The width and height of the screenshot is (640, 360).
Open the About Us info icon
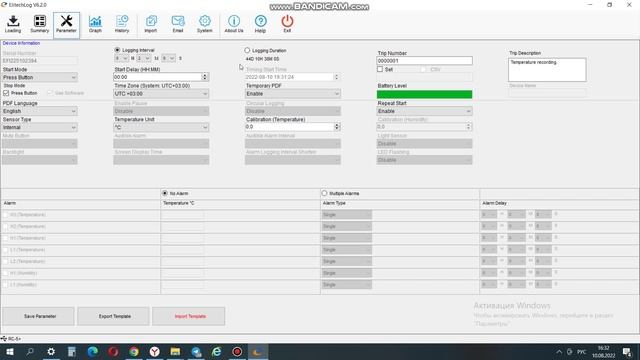click(x=234, y=24)
